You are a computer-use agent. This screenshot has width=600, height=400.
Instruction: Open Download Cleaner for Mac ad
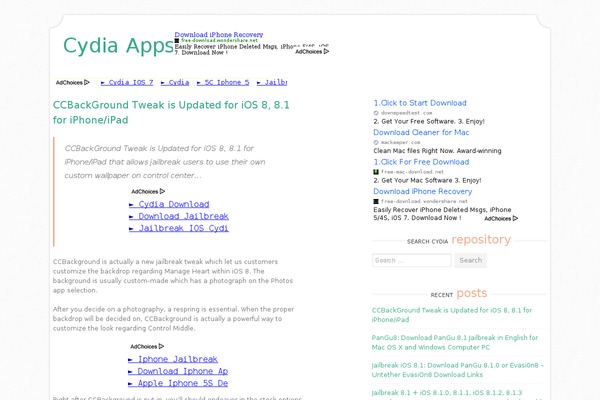click(x=421, y=132)
